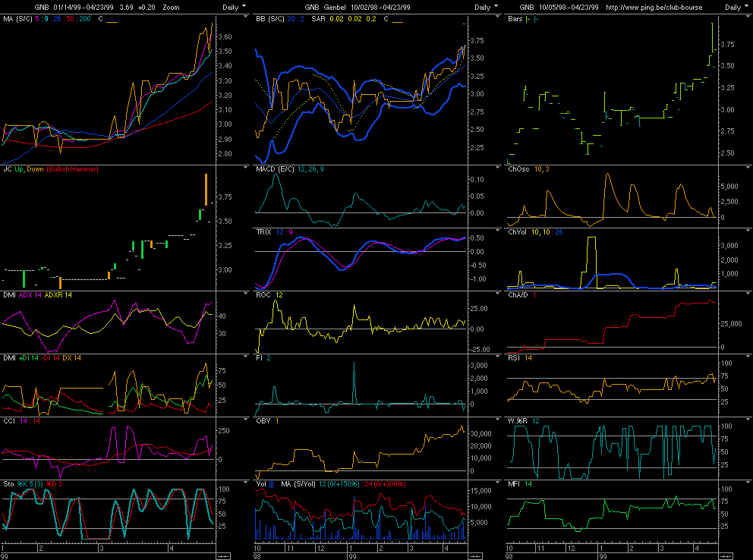Expand the ROC panel menu arrow

tap(497, 293)
